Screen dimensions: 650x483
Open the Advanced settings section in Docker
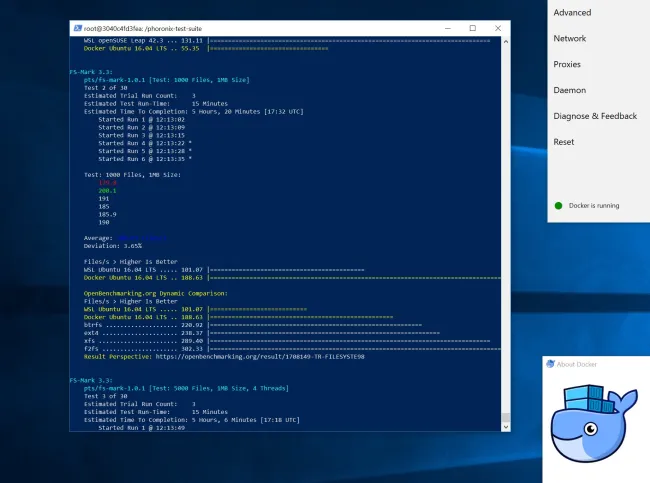point(572,12)
